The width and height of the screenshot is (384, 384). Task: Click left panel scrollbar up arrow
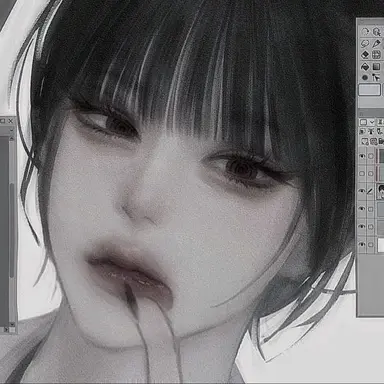tap(12, 138)
